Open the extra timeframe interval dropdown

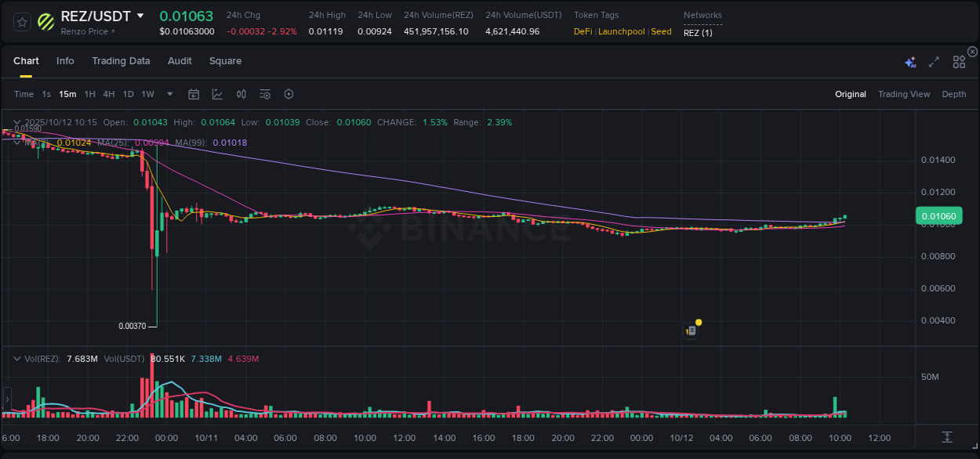[x=169, y=94]
